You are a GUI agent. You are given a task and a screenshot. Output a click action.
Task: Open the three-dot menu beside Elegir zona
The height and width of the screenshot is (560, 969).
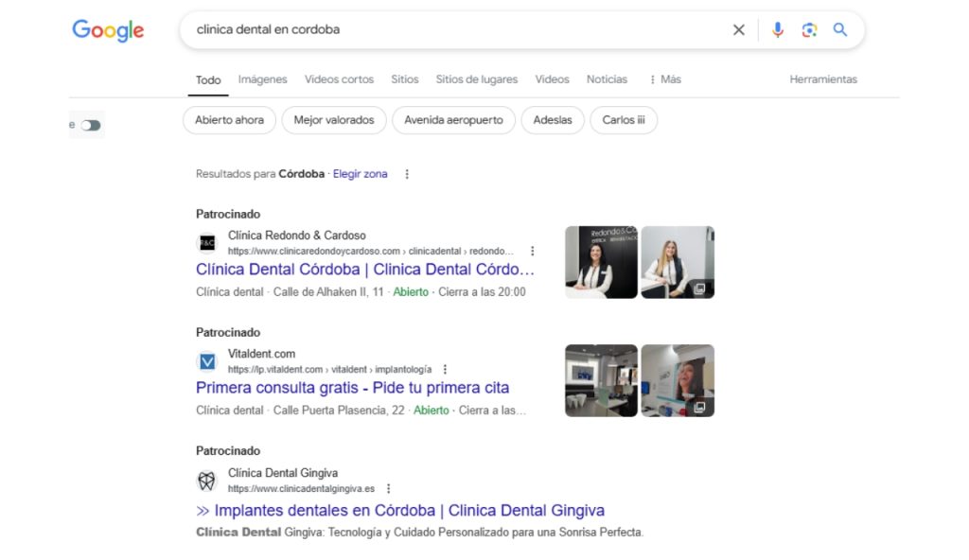click(406, 174)
